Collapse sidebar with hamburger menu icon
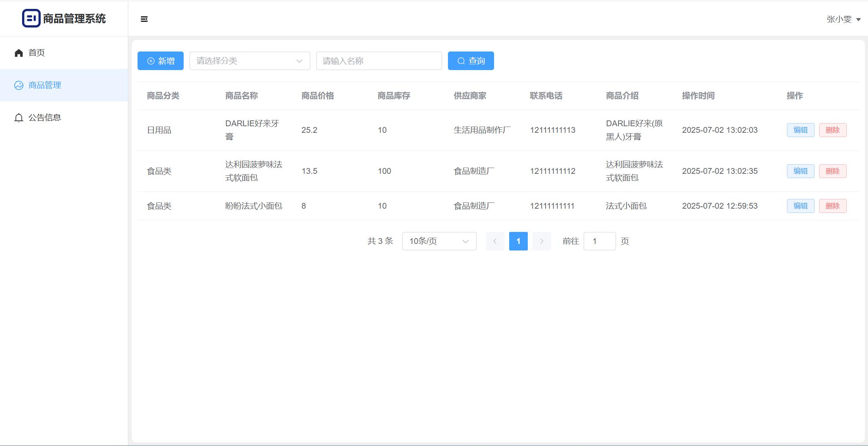This screenshot has width=868, height=446. pos(144,19)
